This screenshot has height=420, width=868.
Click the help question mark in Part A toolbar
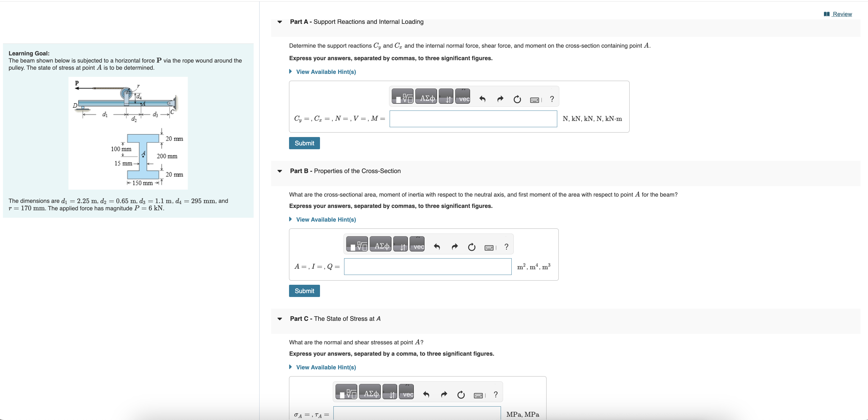552,99
